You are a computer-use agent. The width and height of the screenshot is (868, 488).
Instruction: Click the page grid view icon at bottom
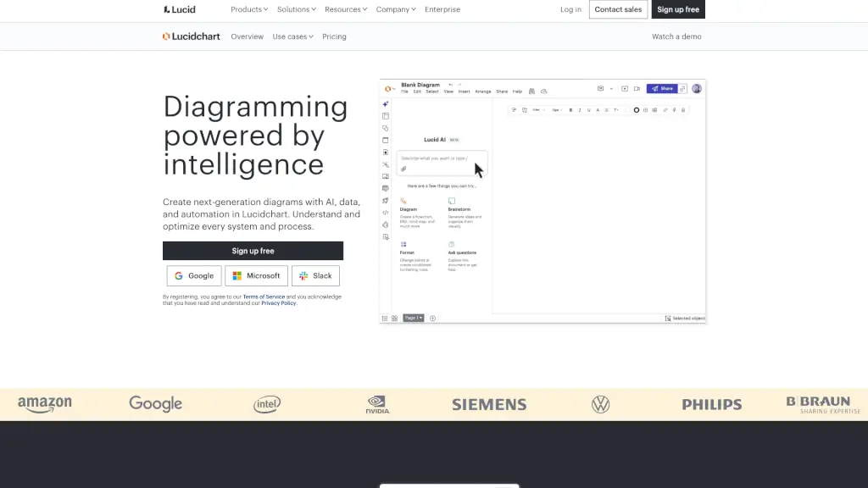pos(394,319)
